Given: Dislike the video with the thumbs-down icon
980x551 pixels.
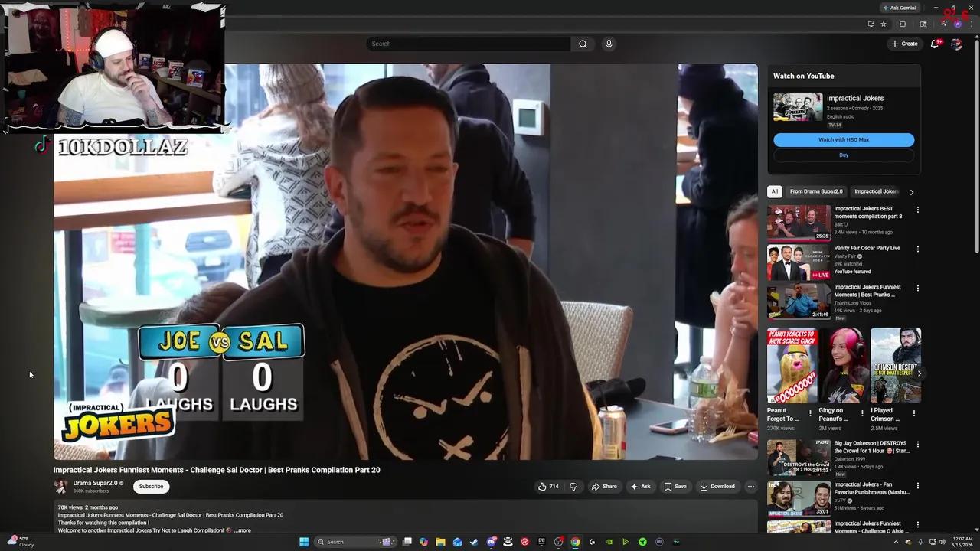Looking at the screenshot, I should [x=573, y=487].
